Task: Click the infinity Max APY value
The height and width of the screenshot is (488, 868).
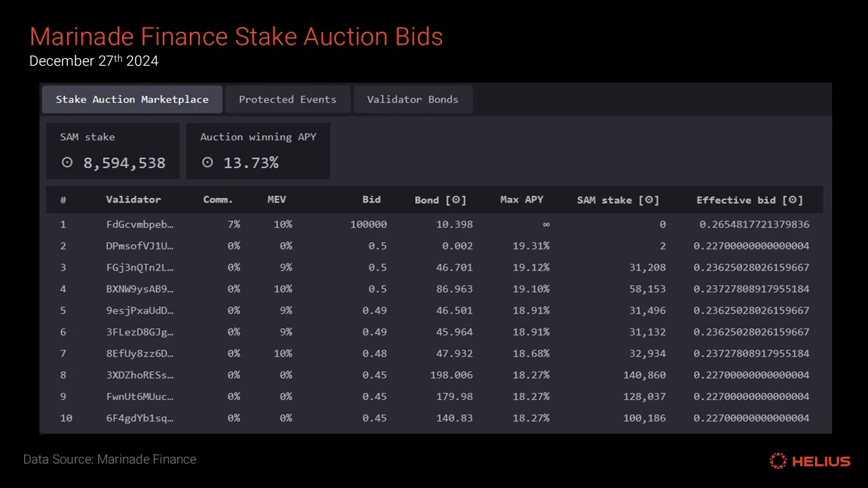Action: (546, 224)
